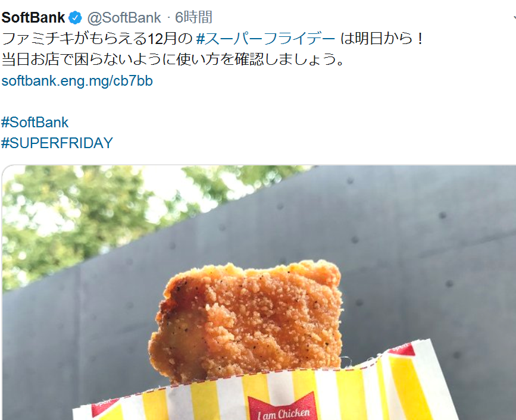Follow the softbank.eng.mg/cb7bb link
The height and width of the screenshot is (420, 516).
(77, 80)
